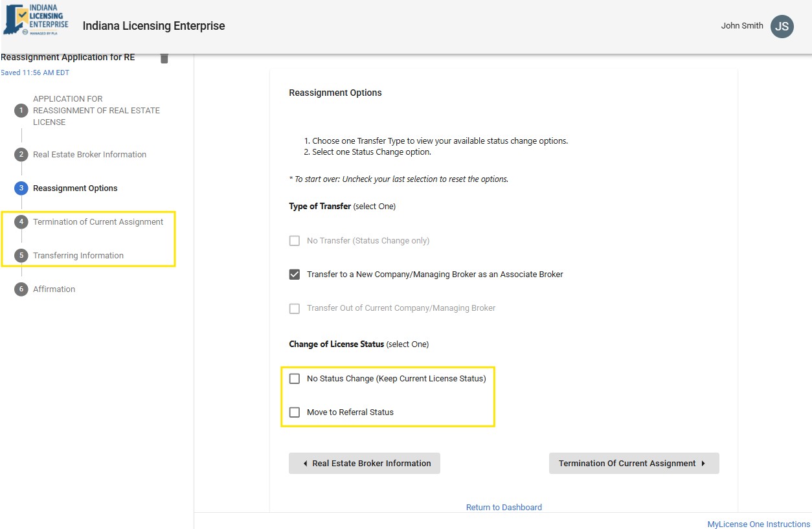The image size is (812, 529).
Task: Open Transferring Information step in sidebar
Action: pos(78,256)
